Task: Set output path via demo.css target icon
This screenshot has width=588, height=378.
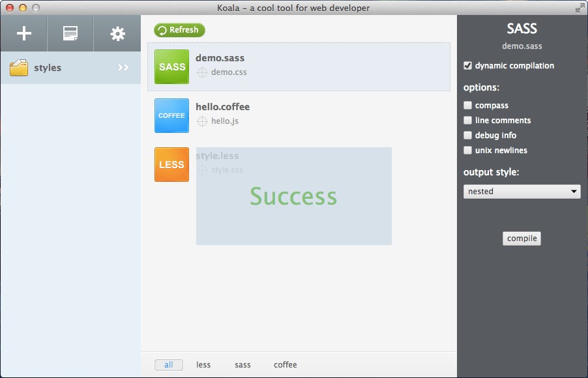Action: (x=202, y=72)
